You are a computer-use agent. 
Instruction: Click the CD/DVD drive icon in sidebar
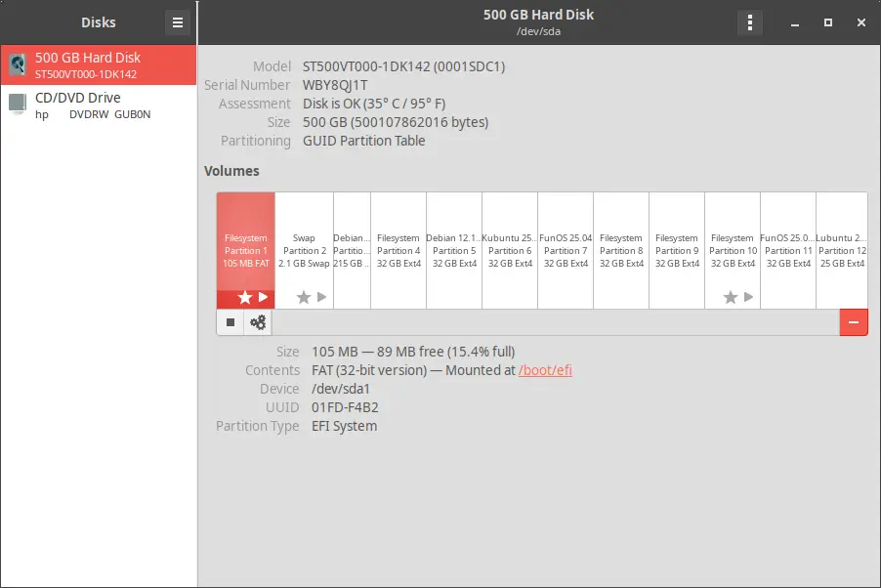18,105
